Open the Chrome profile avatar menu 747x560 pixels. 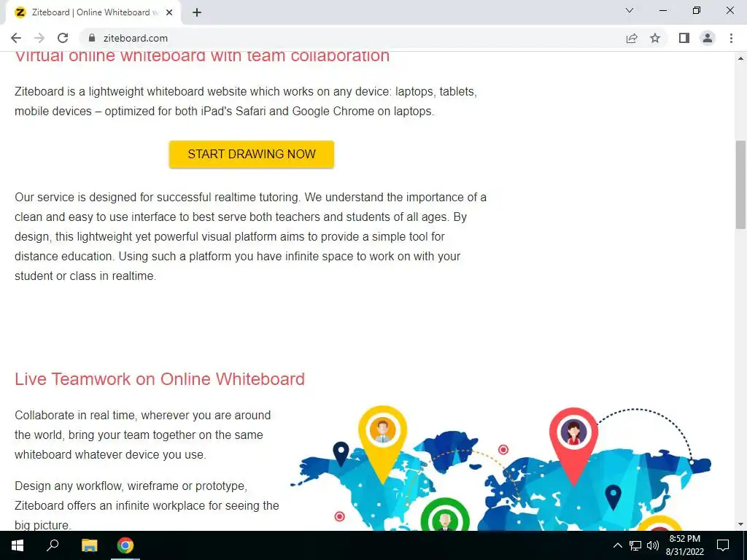point(708,38)
